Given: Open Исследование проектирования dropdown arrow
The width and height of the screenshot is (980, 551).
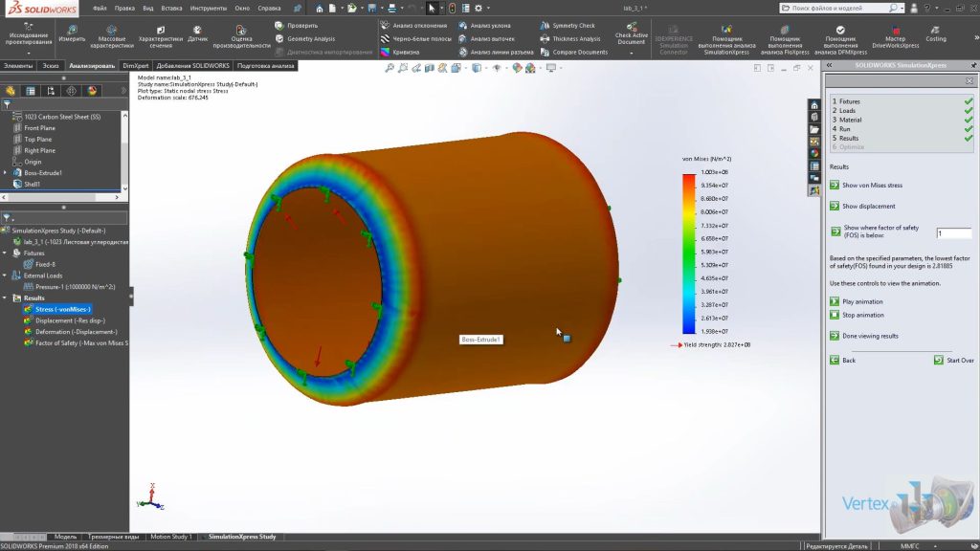Looking at the screenshot, I should pyautogui.click(x=28, y=54).
